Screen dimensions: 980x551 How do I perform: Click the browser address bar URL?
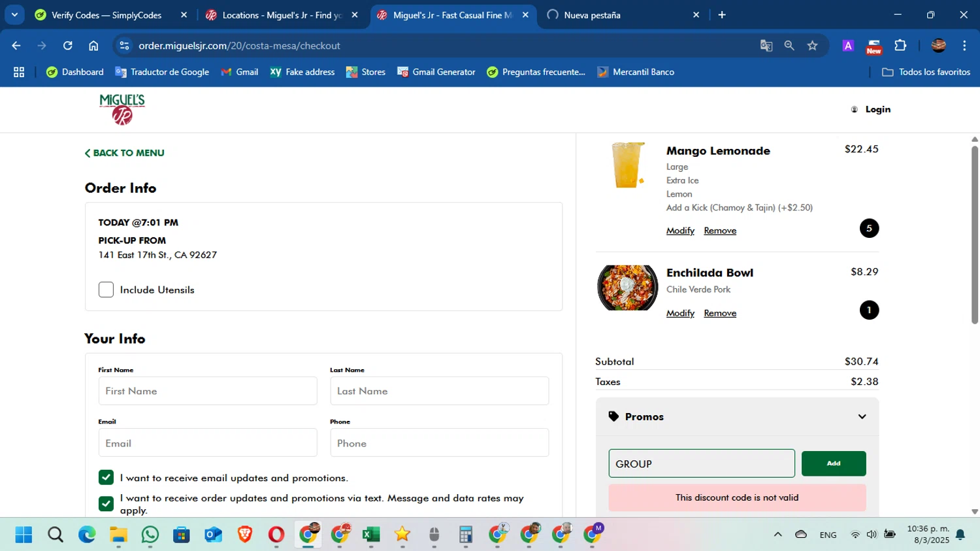pyautogui.click(x=239, y=46)
